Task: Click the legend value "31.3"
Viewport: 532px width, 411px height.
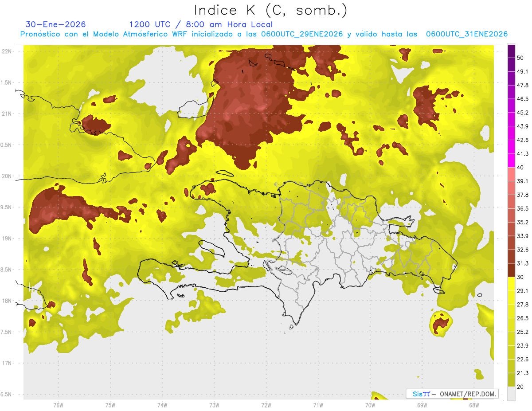Action: pyautogui.click(x=523, y=263)
